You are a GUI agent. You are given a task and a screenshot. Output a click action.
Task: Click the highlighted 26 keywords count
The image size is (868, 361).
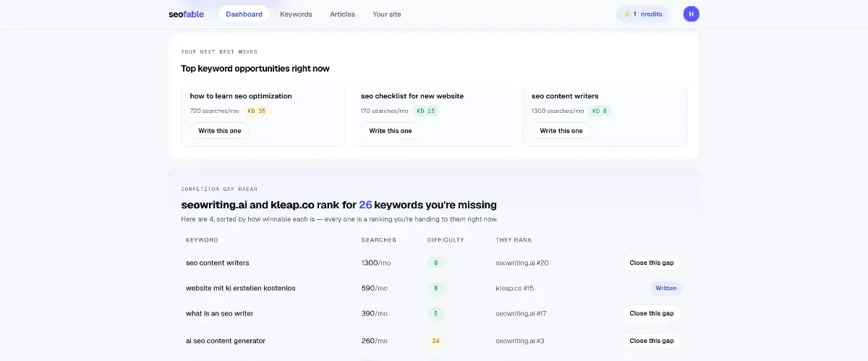point(366,205)
